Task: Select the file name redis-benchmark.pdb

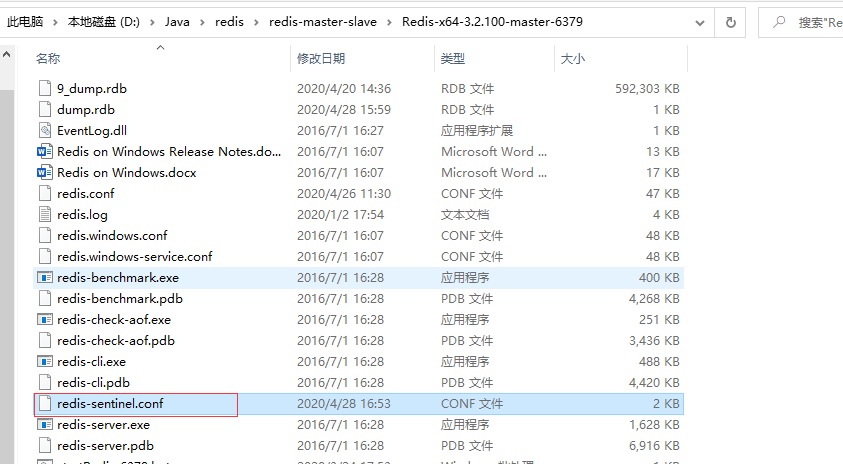Action: [120, 298]
